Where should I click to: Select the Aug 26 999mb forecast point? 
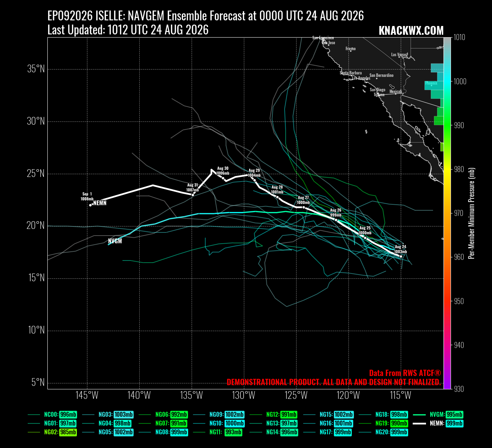[336, 220]
